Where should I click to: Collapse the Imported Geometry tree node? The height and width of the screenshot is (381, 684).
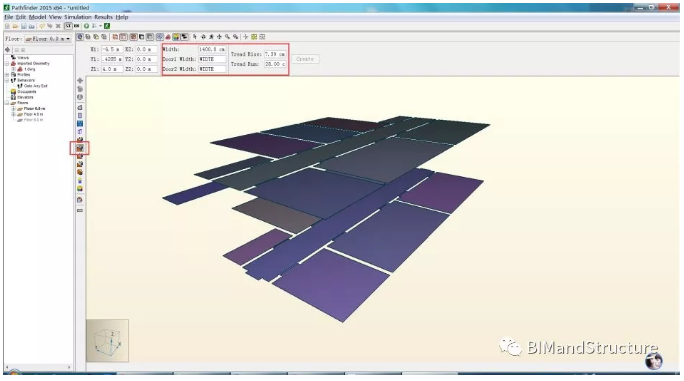coord(7,63)
